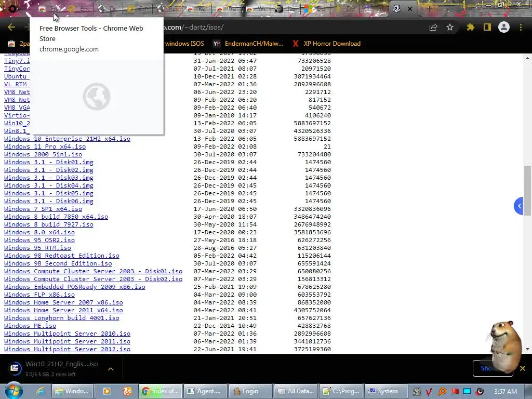The width and height of the screenshot is (532, 399).
Task: Click the red flag Action Center tray icon
Action: click(455, 392)
